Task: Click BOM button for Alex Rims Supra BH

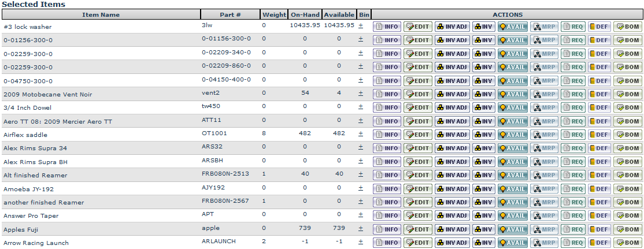Action: point(627,162)
